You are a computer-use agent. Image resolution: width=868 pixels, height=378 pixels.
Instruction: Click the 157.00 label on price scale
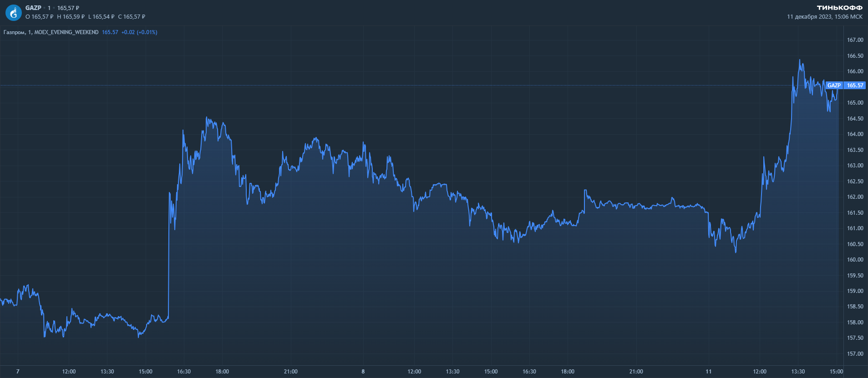(855, 354)
